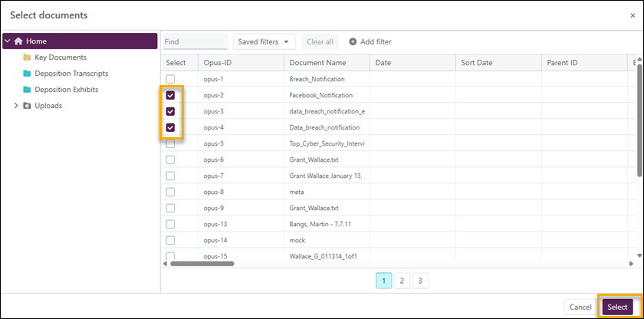644x319 pixels.
Task: Select the Key Documents folder
Action: [x=61, y=58]
